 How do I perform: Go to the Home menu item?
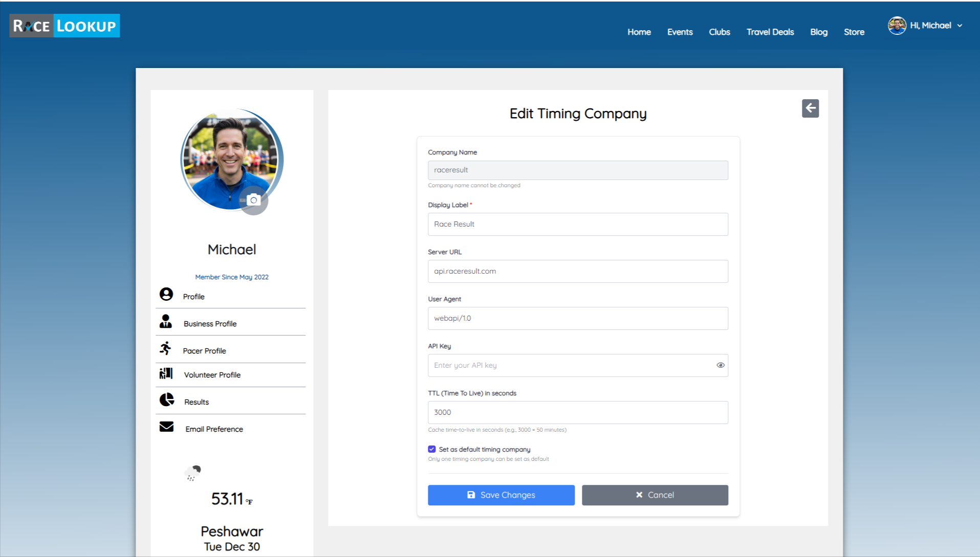click(x=639, y=32)
